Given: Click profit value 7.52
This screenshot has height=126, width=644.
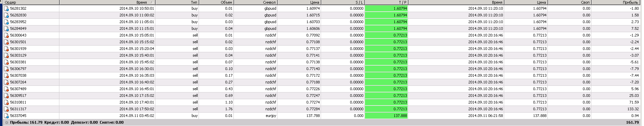Looking at the screenshot, I should point(635,28).
